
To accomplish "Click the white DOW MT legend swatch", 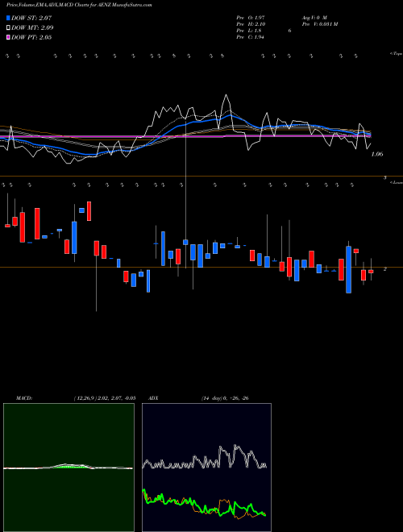I will tap(8, 27).
